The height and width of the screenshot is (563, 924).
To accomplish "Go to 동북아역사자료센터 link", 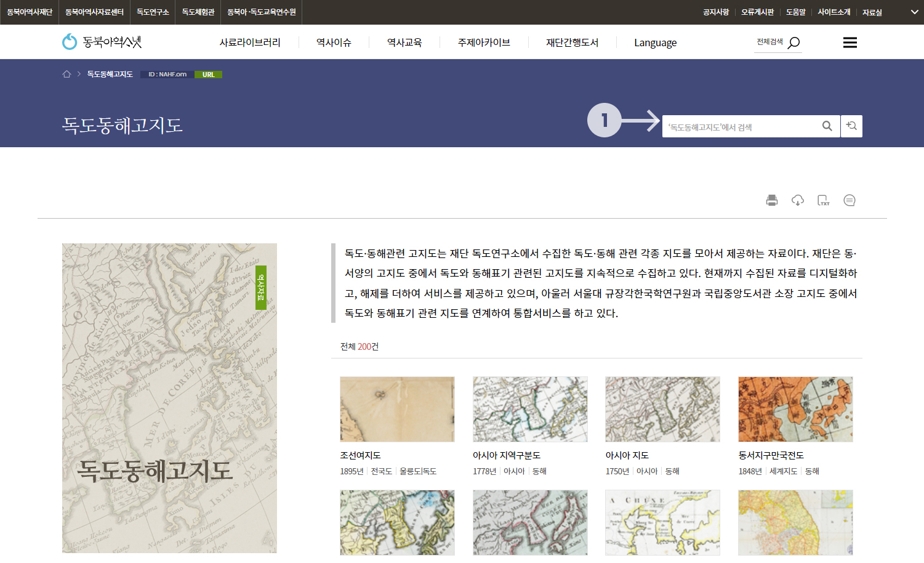I will (x=94, y=12).
